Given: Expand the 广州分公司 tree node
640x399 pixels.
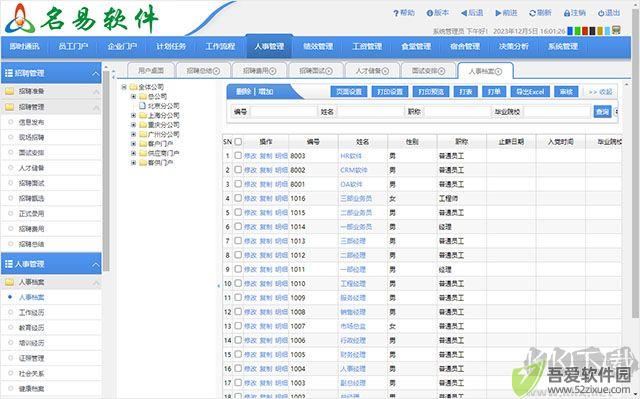Looking at the screenshot, I should click(x=133, y=134).
